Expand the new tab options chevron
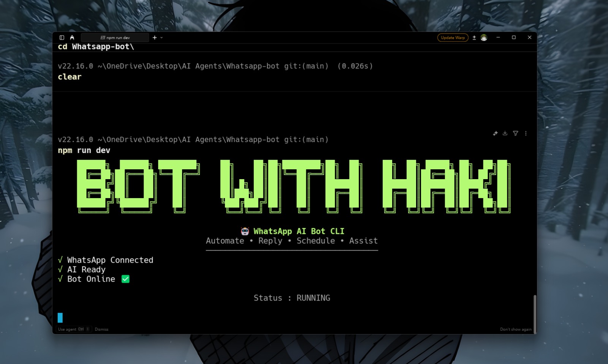This screenshot has height=364, width=608. click(x=161, y=38)
